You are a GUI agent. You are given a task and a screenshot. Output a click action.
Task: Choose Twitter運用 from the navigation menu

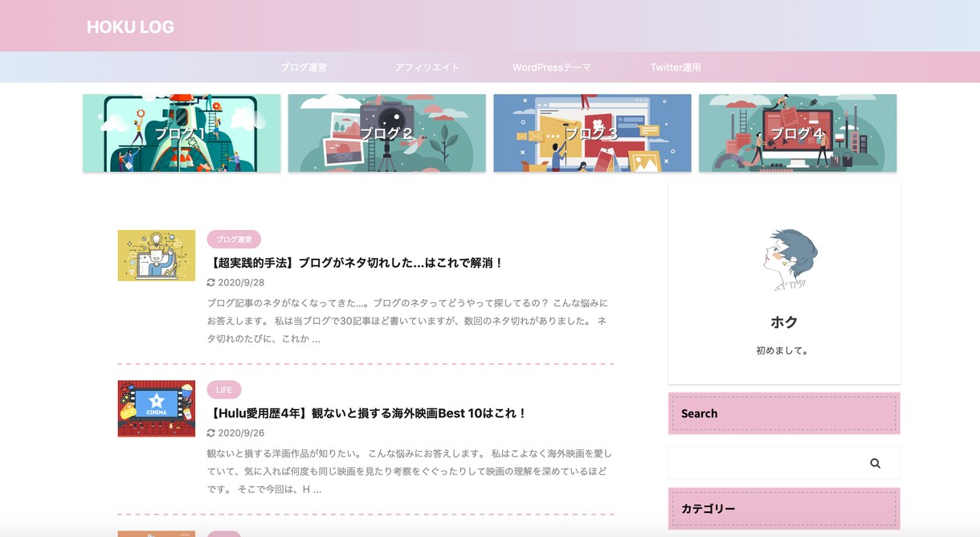click(x=676, y=68)
